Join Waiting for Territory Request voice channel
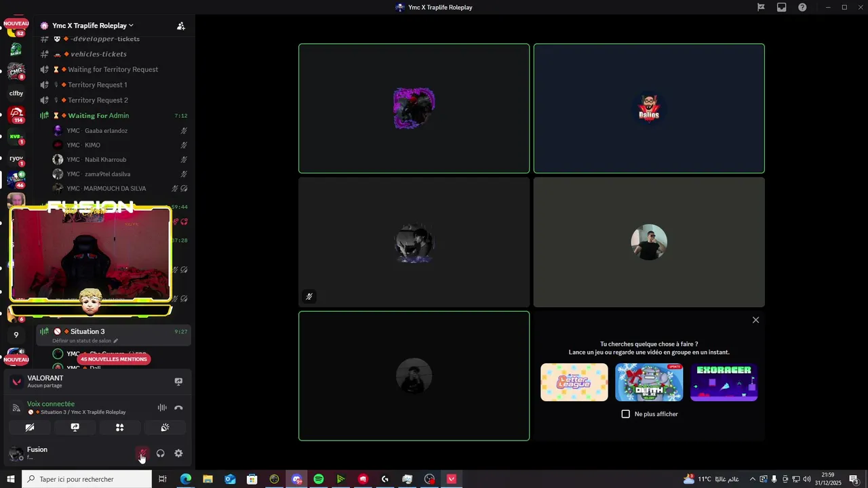This screenshot has width=868, height=488. click(113, 69)
